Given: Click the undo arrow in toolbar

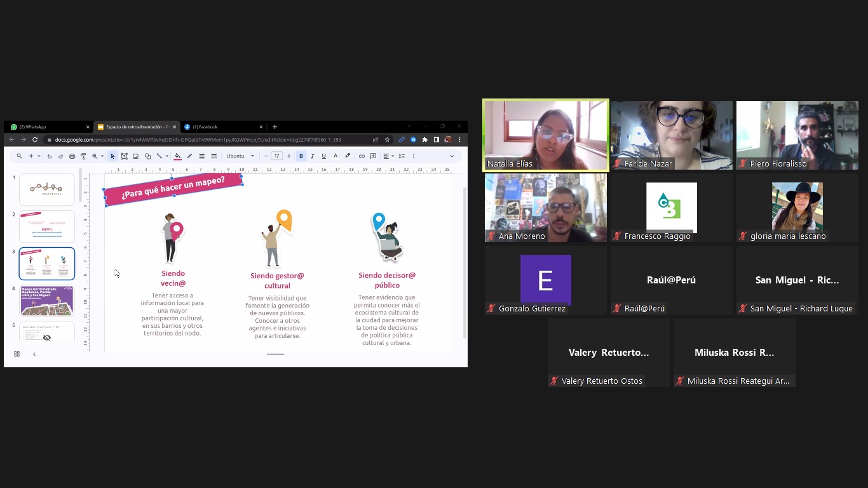Looking at the screenshot, I should tap(50, 156).
